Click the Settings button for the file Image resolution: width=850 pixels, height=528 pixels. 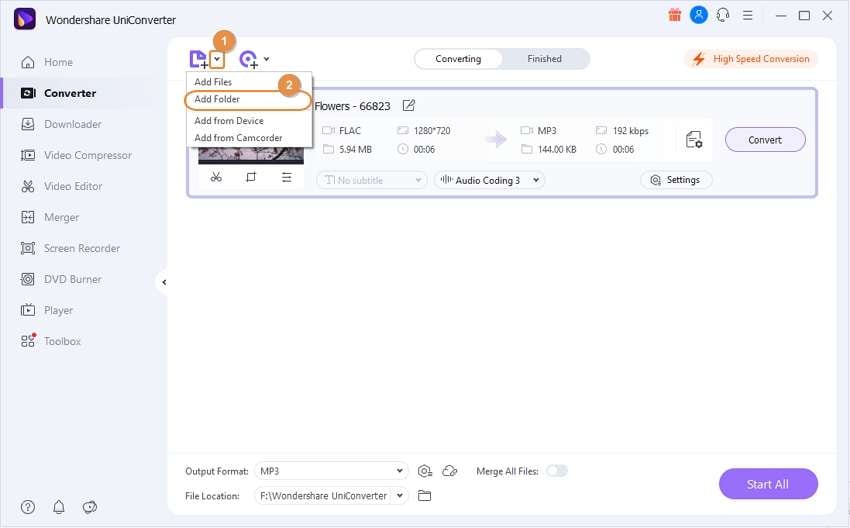[675, 180]
